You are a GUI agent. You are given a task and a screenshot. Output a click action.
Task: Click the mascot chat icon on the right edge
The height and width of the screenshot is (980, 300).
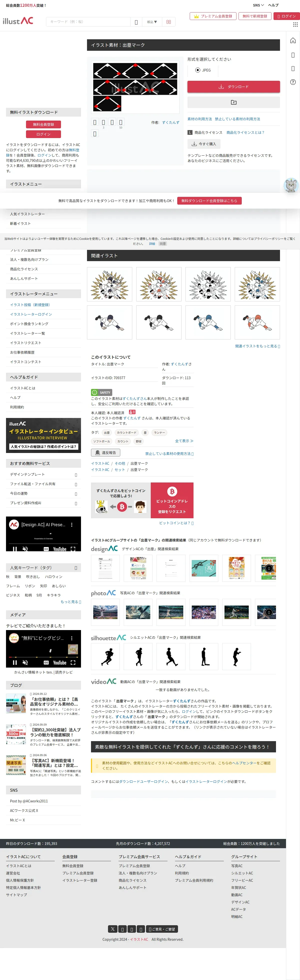click(291, 185)
